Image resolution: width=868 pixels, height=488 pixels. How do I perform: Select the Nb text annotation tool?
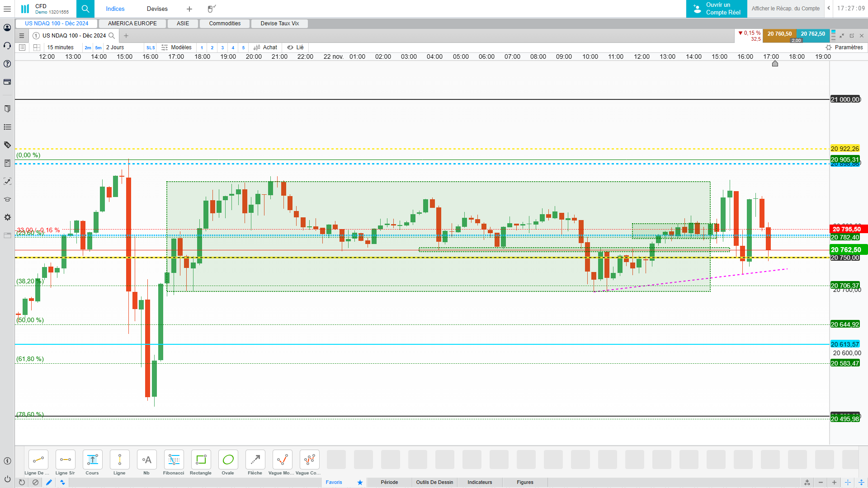coord(146,460)
